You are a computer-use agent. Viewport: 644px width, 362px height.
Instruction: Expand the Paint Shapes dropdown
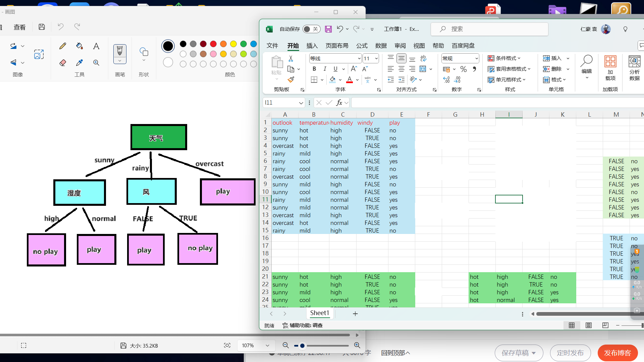click(x=144, y=60)
